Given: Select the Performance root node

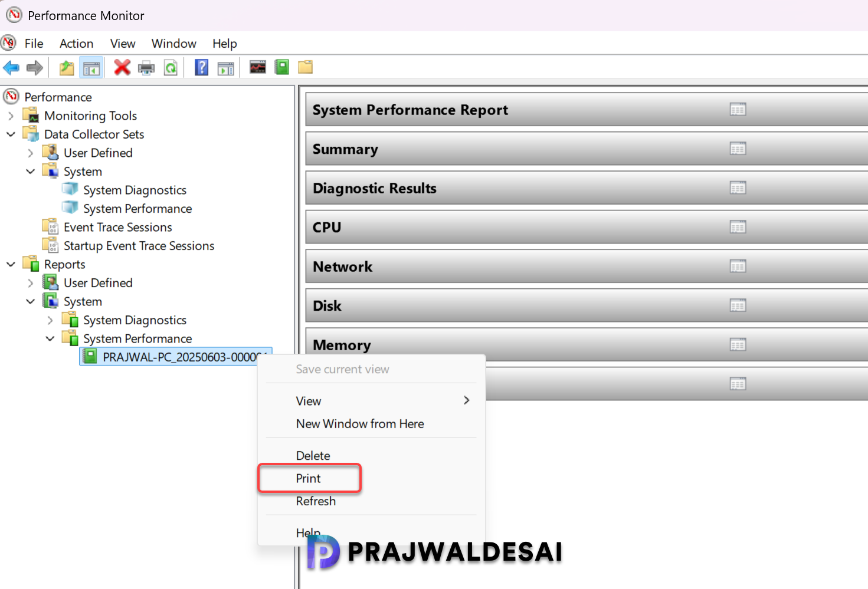Looking at the screenshot, I should [58, 97].
